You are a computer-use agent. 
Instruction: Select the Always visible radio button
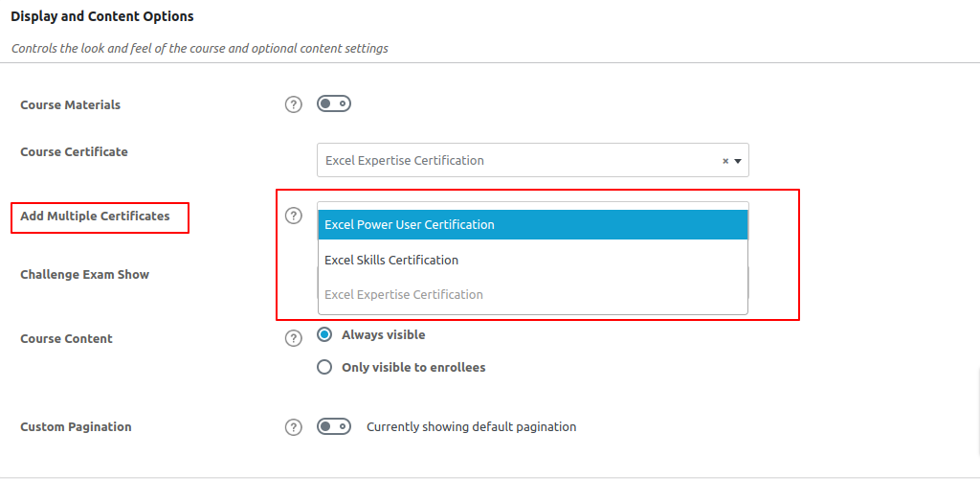click(x=324, y=335)
